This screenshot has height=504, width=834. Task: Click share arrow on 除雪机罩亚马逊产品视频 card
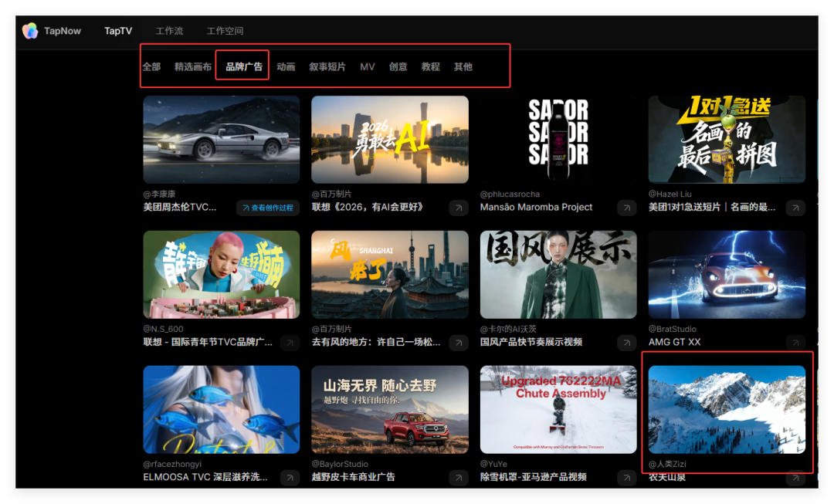click(626, 478)
